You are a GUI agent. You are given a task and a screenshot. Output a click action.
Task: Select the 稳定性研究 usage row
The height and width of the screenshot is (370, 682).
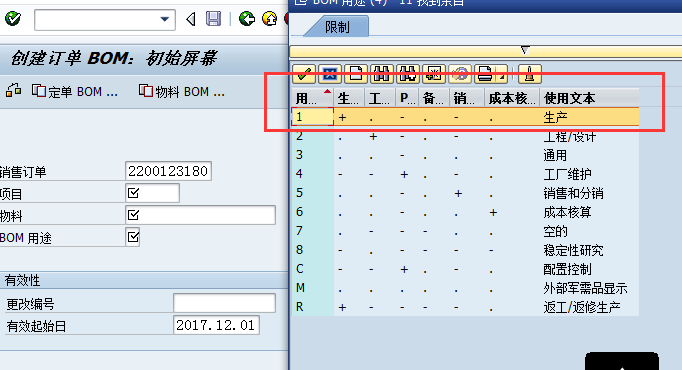click(465, 250)
